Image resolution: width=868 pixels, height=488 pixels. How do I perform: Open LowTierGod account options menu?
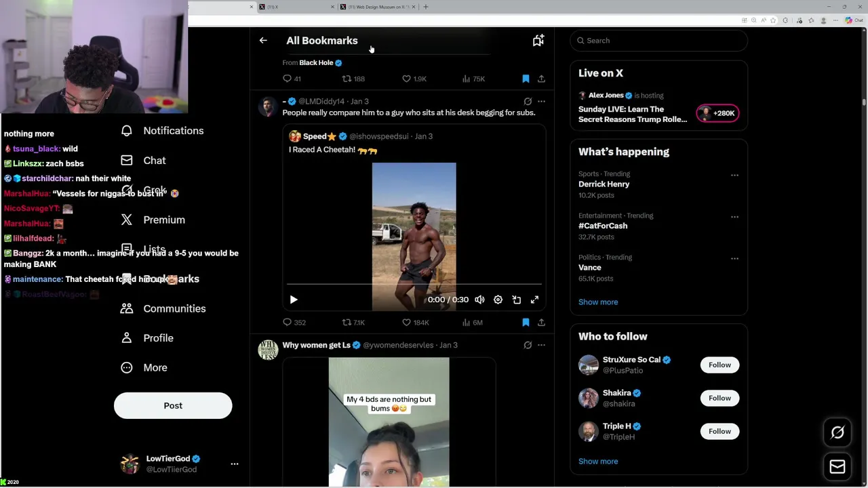(235, 464)
